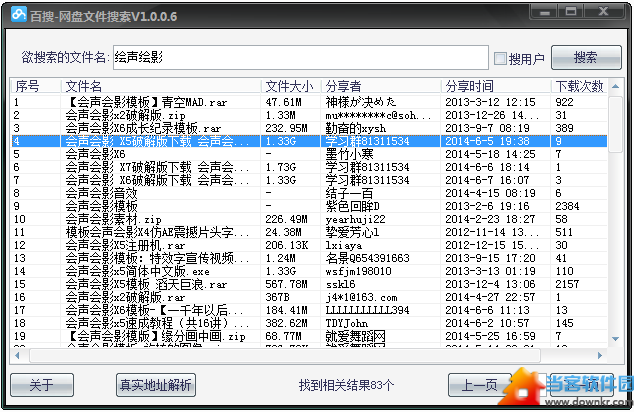Select row 会声会影x5速成教程（共16讲）

(309, 323)
